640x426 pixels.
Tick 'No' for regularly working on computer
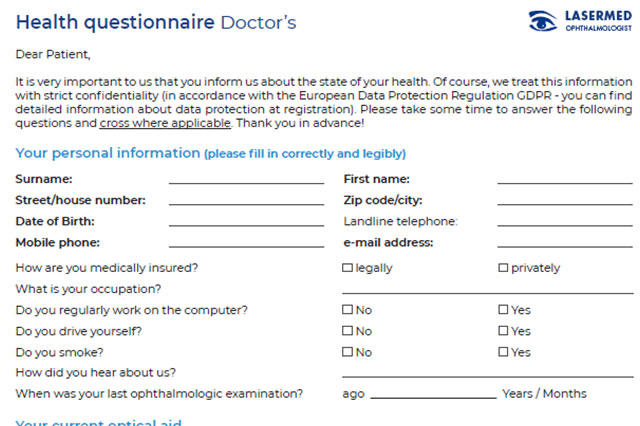pos(348,310)
